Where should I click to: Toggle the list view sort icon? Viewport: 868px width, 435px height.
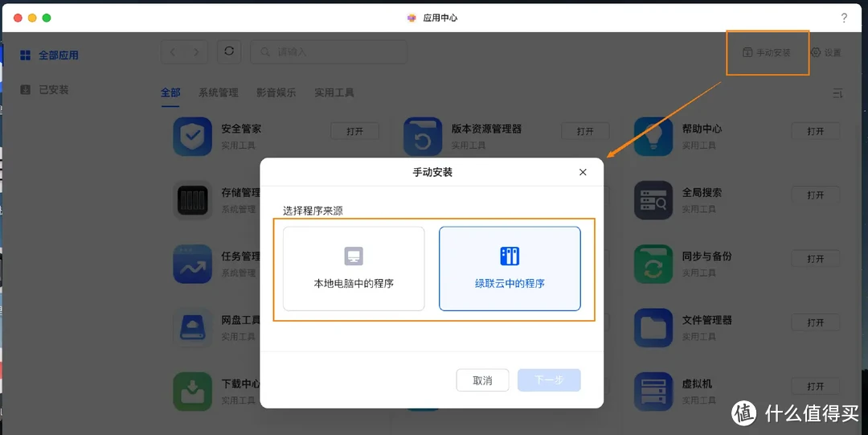(x=838, y=93)
